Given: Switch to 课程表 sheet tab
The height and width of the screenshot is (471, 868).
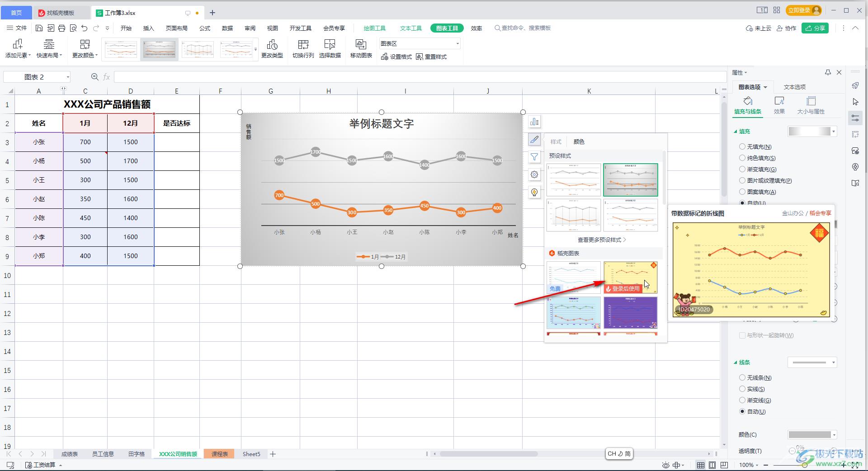Looking at the screenshot, I should coord(219,454).
